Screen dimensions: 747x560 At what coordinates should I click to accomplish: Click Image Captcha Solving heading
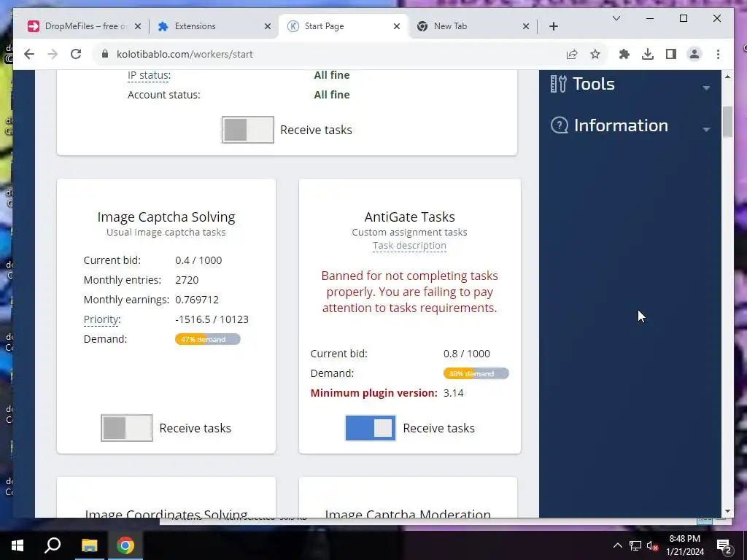click(x=166, y=217)
